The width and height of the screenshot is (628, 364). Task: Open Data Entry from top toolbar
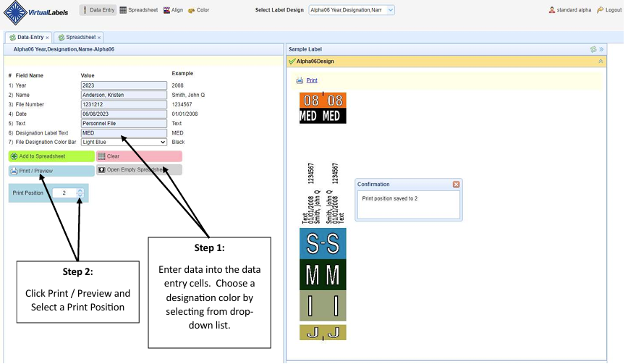pyautogui.click(x=98, y=10)
